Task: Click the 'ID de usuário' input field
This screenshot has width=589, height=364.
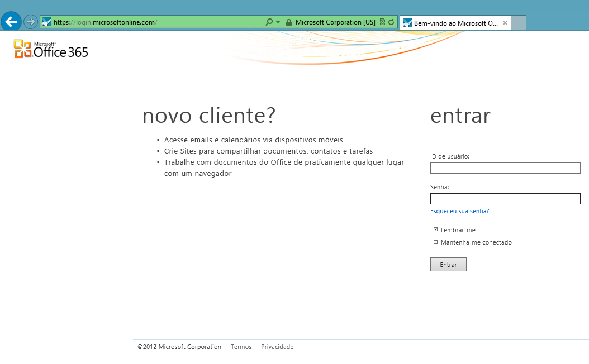Action: coord(505,168)
